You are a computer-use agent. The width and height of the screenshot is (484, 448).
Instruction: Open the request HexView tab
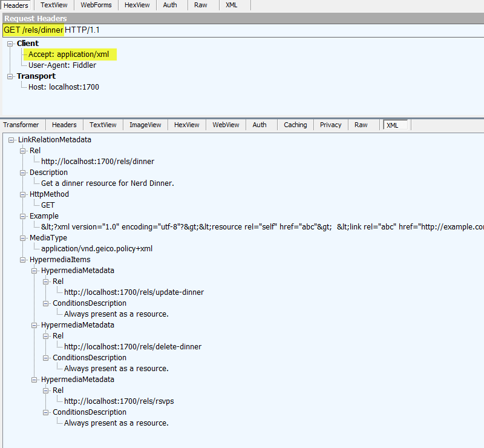[x=137, y=5]
